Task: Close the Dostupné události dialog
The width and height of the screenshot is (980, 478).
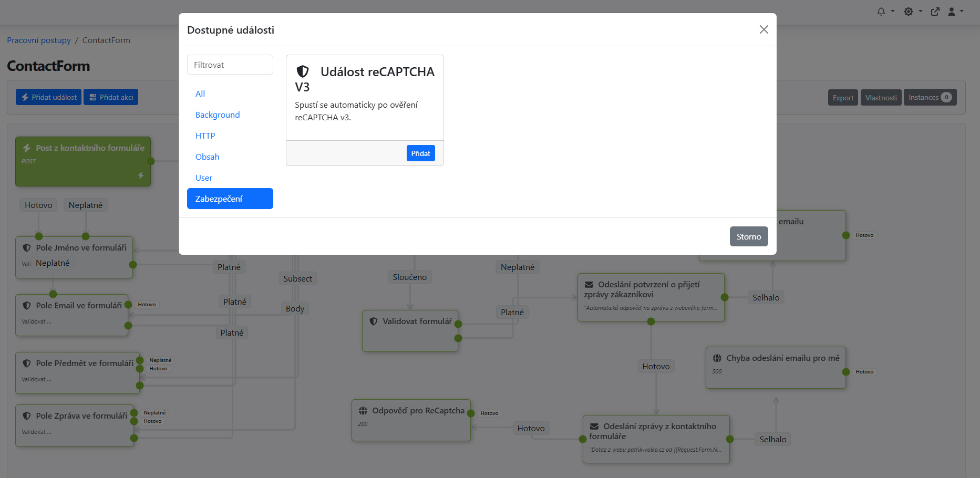Action: click(x=764, y=29)
